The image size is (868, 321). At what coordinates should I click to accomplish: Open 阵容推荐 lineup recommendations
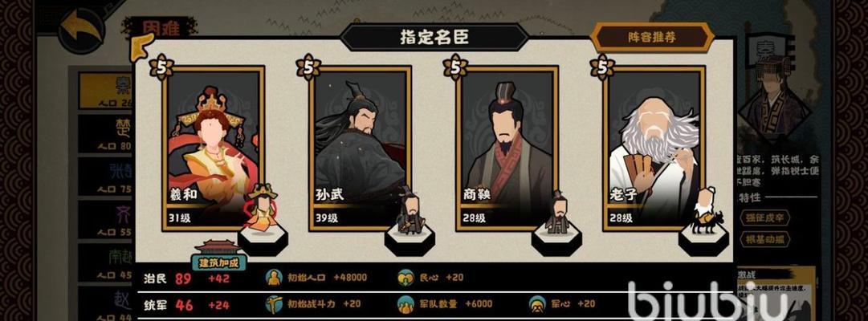click(651, 38)
